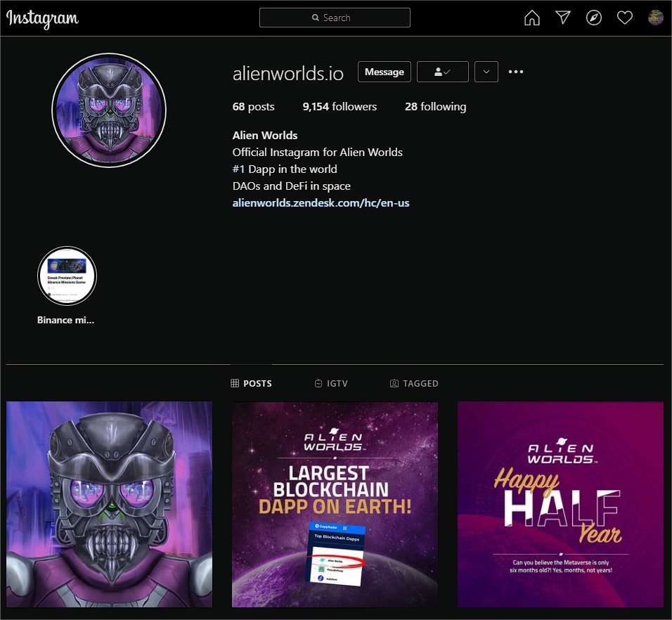Open alienworlds.zendesk.com help link
672x620 pixels.
pos(321,202)
